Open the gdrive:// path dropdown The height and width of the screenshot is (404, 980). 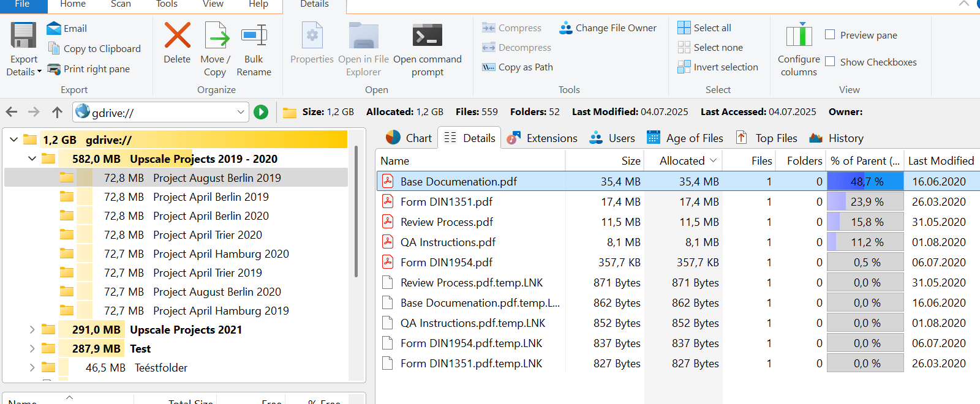pos(241,112)
